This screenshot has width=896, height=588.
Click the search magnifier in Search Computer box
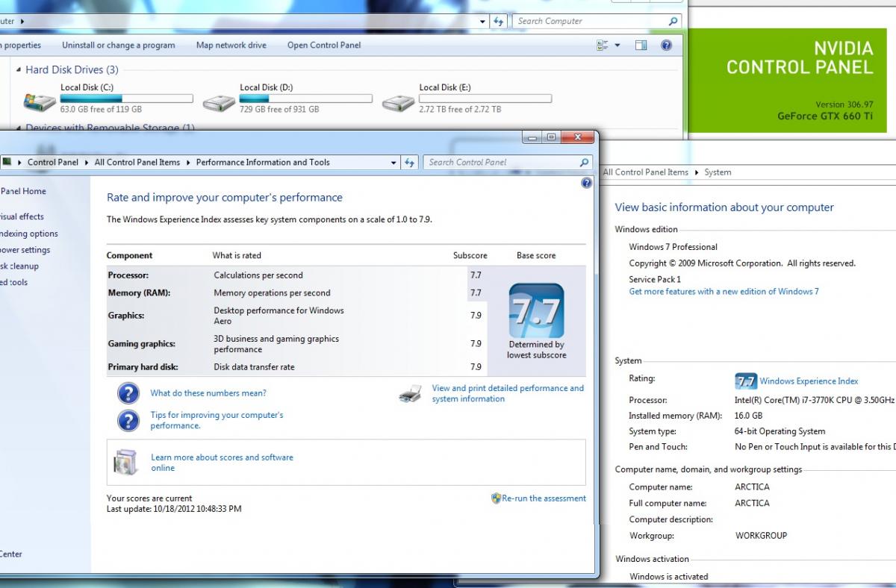click(673, 21)
